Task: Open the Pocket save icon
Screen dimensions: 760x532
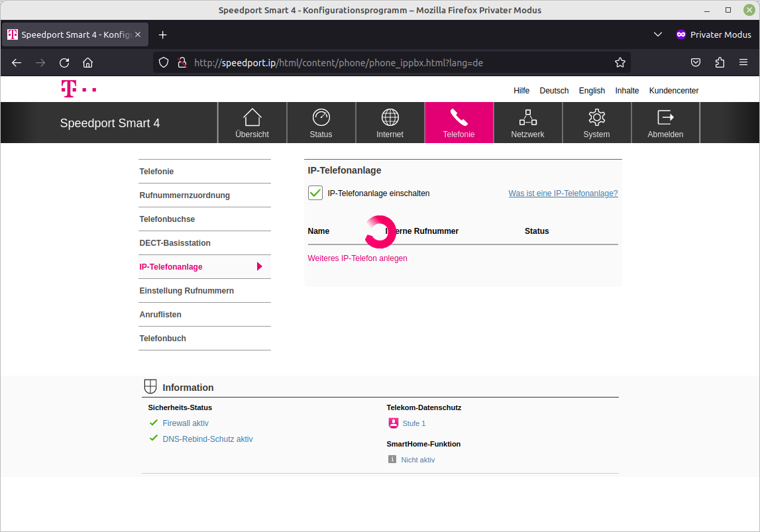Action: 696,62
